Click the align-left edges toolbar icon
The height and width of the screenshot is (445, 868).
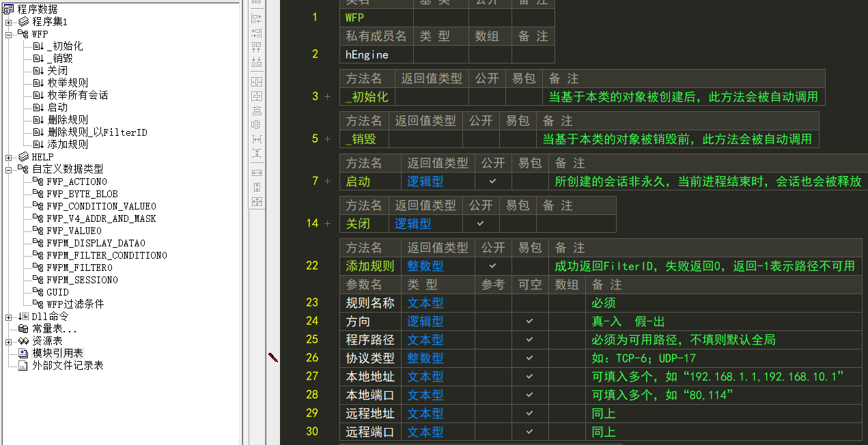click(257, 18)
